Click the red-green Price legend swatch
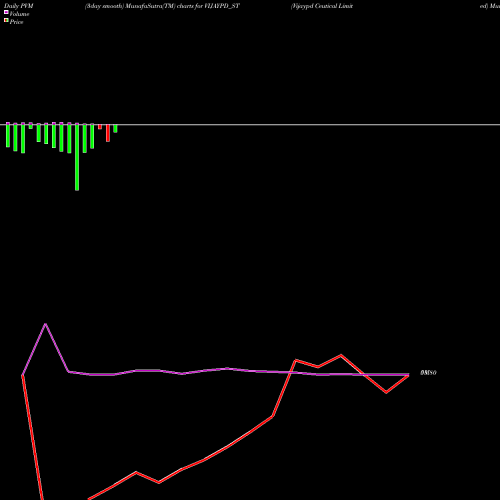This screenshot has width=500, height=500. tap(6, 20)
